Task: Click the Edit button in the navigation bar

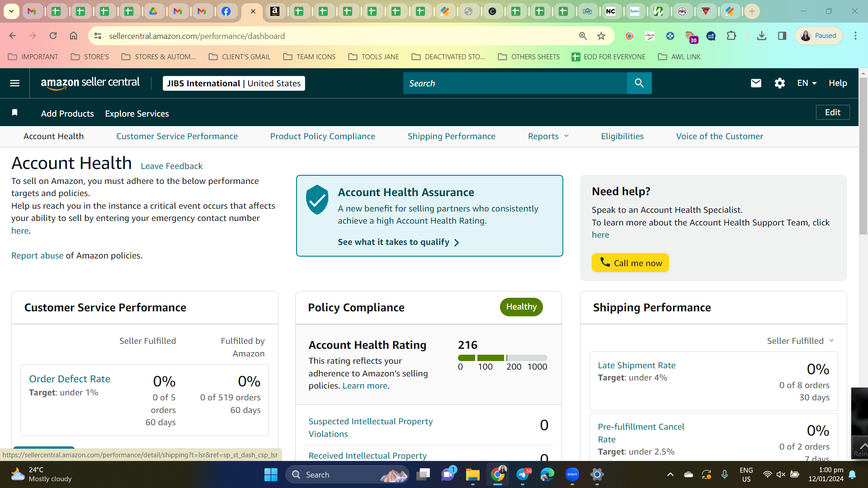Action: click(x=833, y=113)
